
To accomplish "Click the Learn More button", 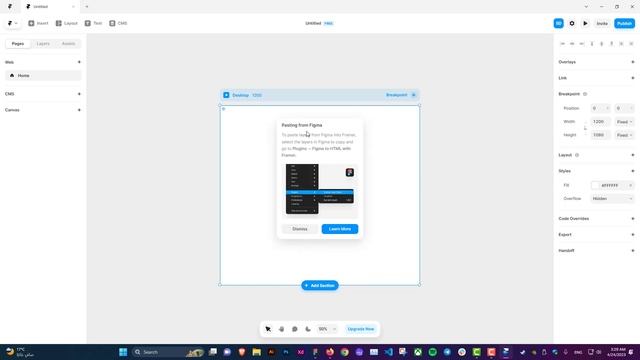I will (340, 229).
